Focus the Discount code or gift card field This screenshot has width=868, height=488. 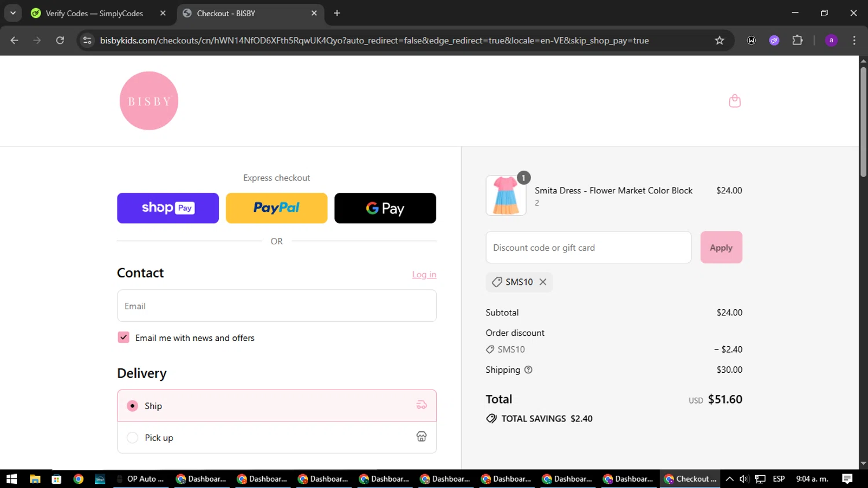click(x=589, y=247)
